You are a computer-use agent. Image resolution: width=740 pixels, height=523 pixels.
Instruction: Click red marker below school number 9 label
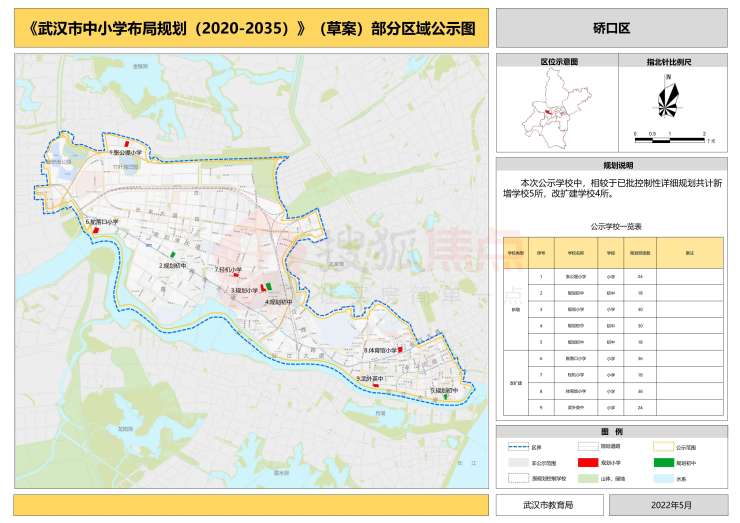376,385
